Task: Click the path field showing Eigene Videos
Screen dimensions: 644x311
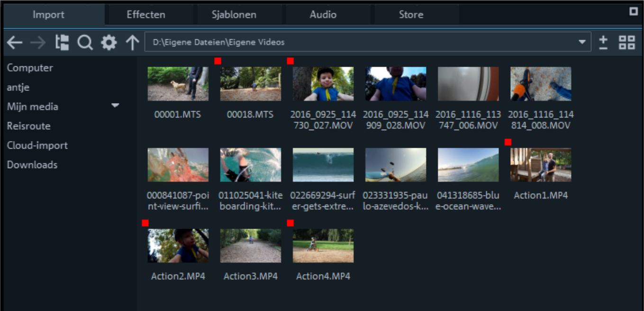Action: point(360,43)
